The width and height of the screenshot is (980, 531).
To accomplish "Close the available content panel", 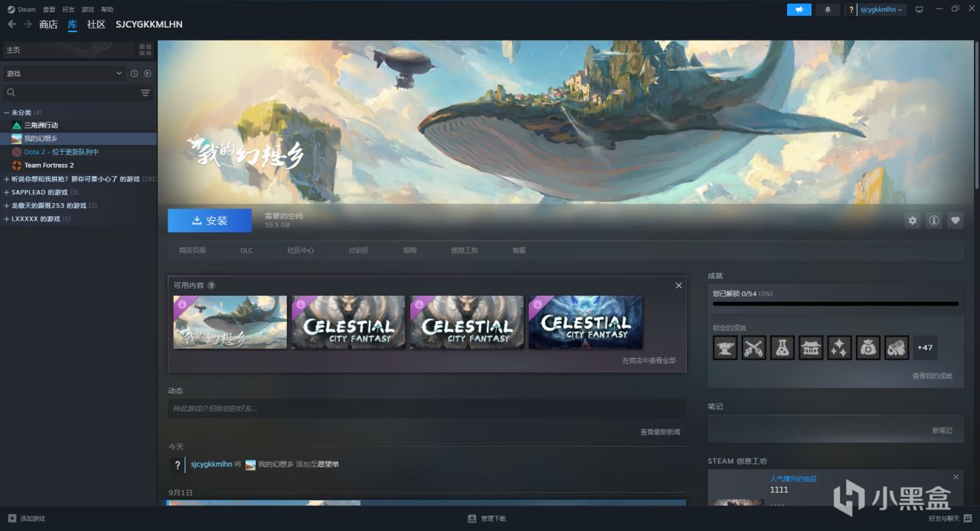I will [x=678, y=285].
